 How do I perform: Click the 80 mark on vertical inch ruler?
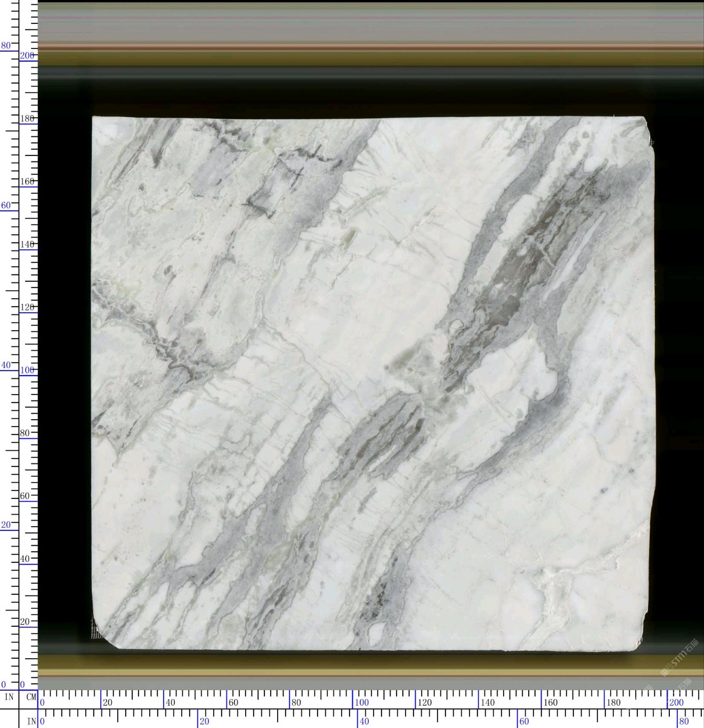[x=6, y=46]
